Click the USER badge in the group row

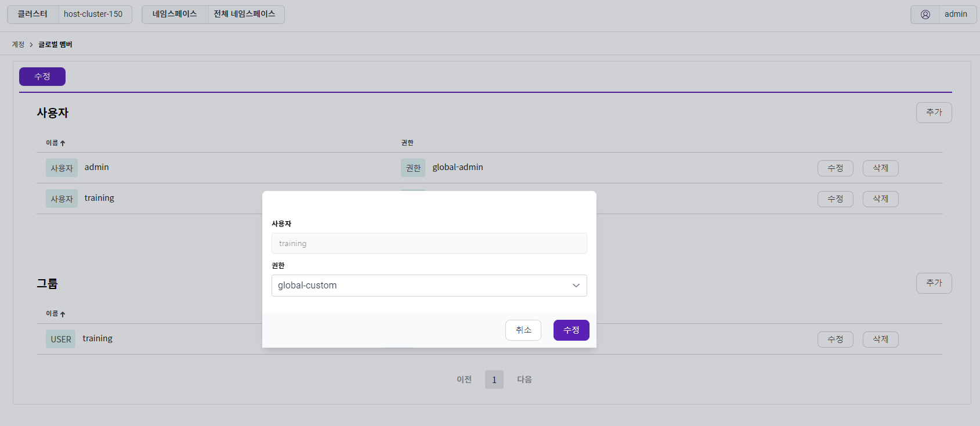pos(61,340)
